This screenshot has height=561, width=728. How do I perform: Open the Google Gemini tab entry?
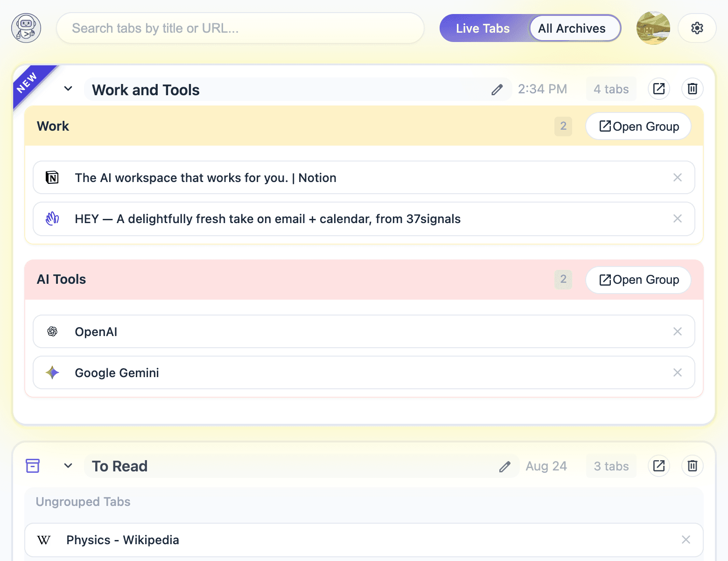[364, 372]
